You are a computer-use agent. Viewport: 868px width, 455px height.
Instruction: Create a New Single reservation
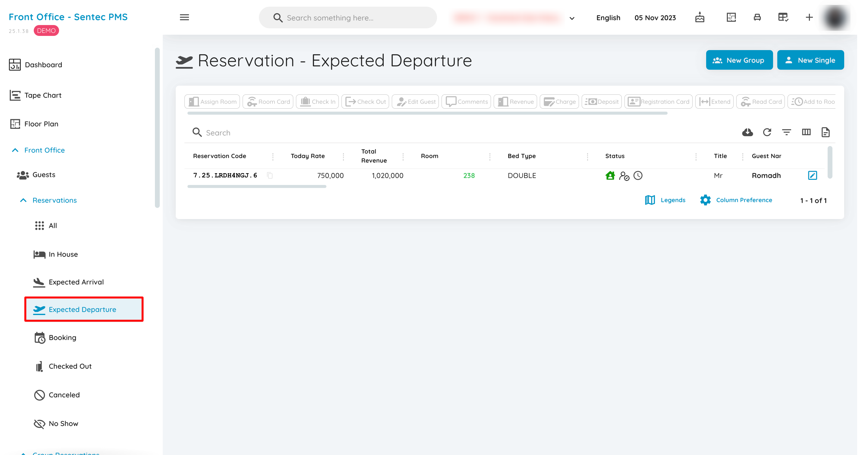(810, 60)
